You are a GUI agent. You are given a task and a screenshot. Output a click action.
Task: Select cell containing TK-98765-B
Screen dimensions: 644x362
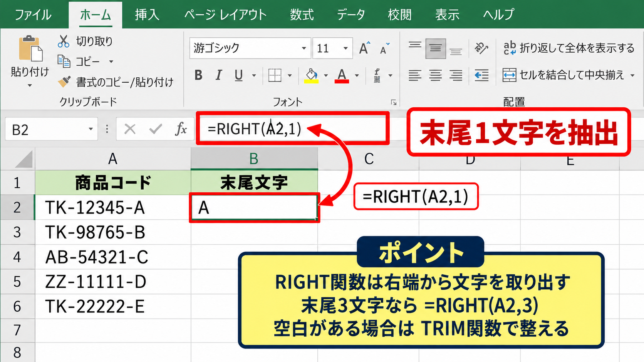113,232
